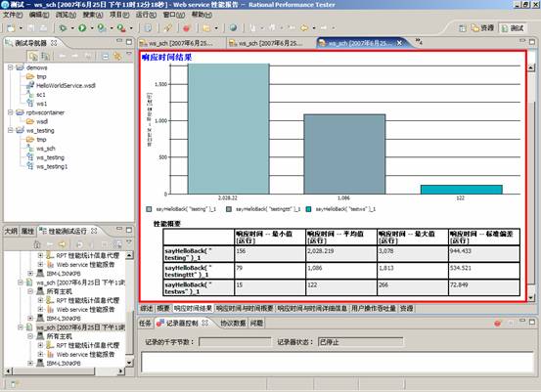Screen dimensions: 541x392
Task: Open the 资源 report tab at the bottom
Action: click(406, 308)
